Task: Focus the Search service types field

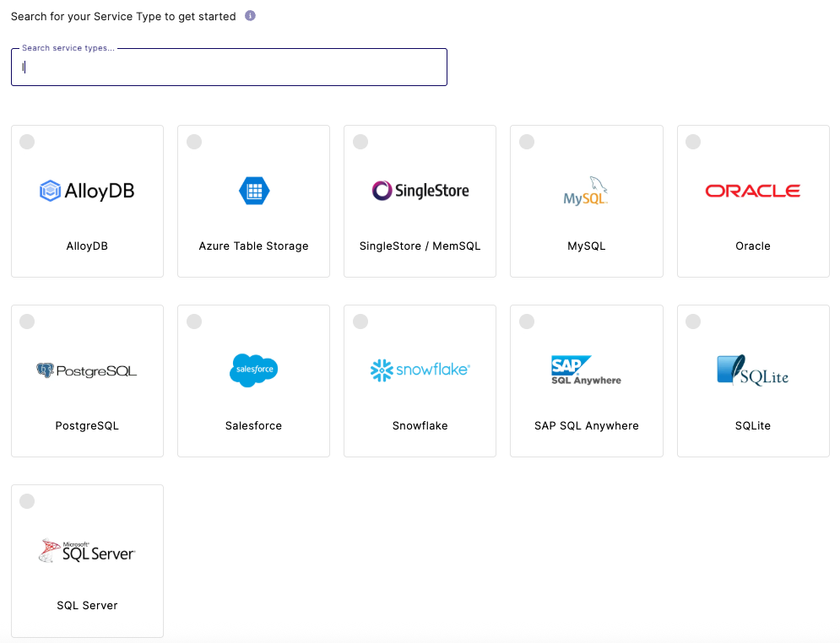Action: point(229,68)
